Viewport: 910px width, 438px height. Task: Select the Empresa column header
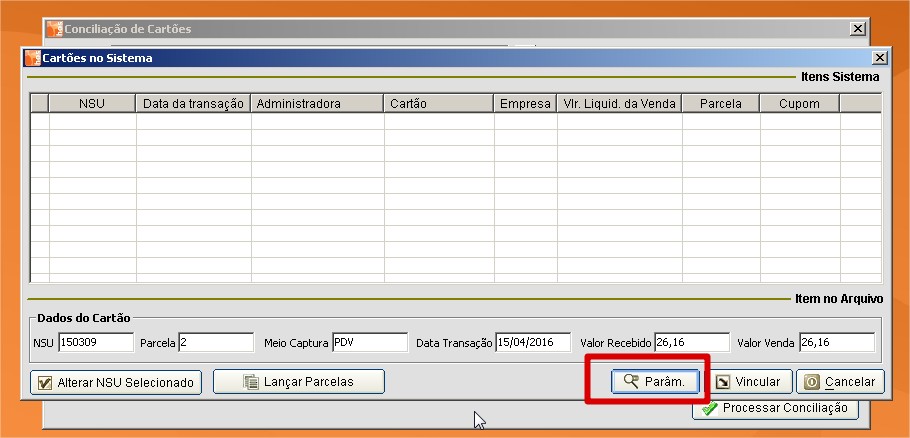[526, 104]
